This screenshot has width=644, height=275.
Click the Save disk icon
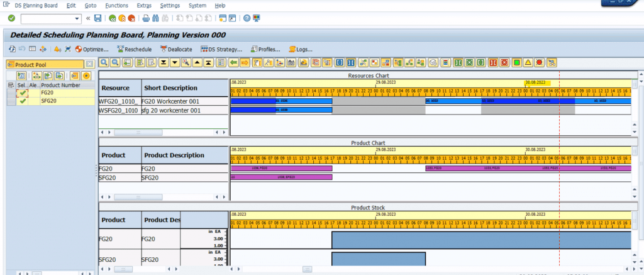click(97, 18)
